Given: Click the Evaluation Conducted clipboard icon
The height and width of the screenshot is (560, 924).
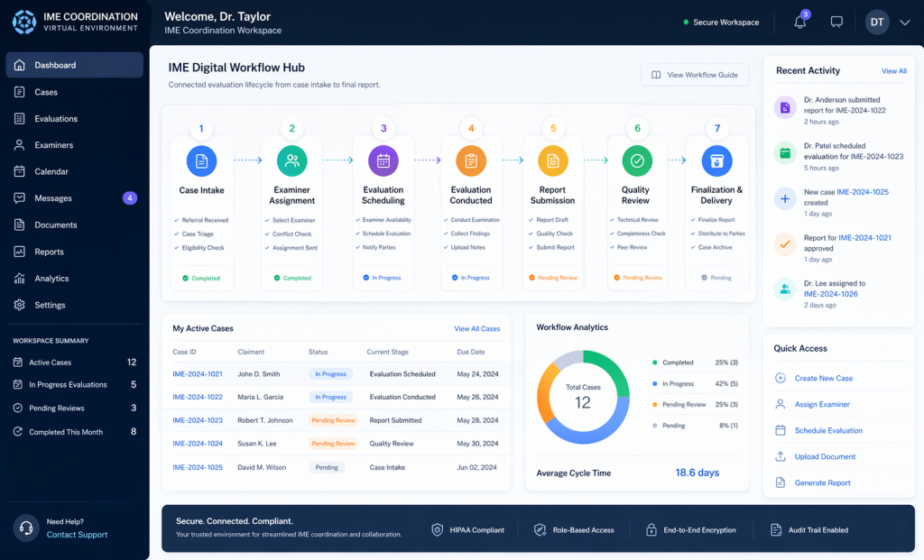Looking at the screenshot, I should point(471,161).
